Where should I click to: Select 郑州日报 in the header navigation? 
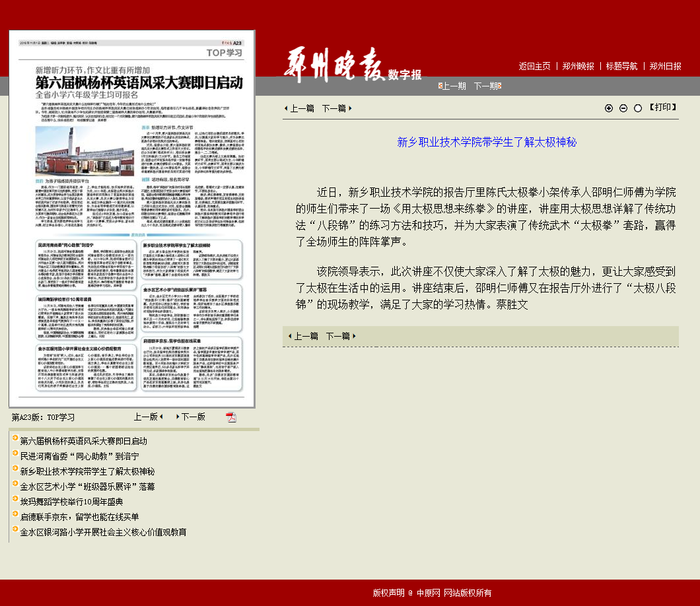click(x=665, y=66)
